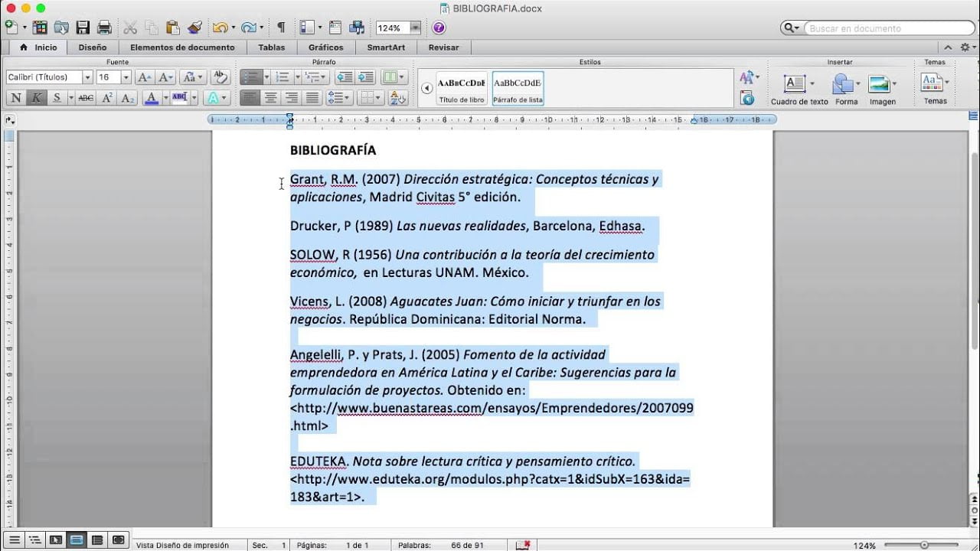This screenshot has height=551, width=980.
Task: Create a new blank document
Action: (11, 28)
